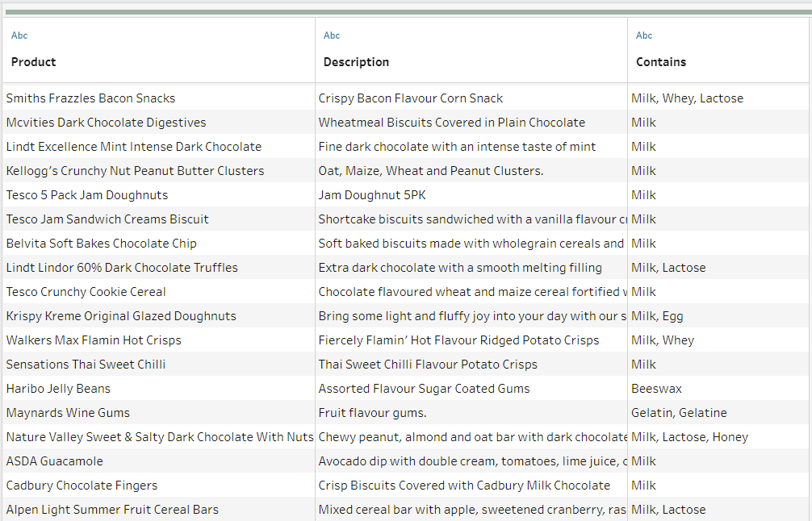Click the Abc type icon above Contains
Screen dimensions: 812x521
[x=644, y=35]
